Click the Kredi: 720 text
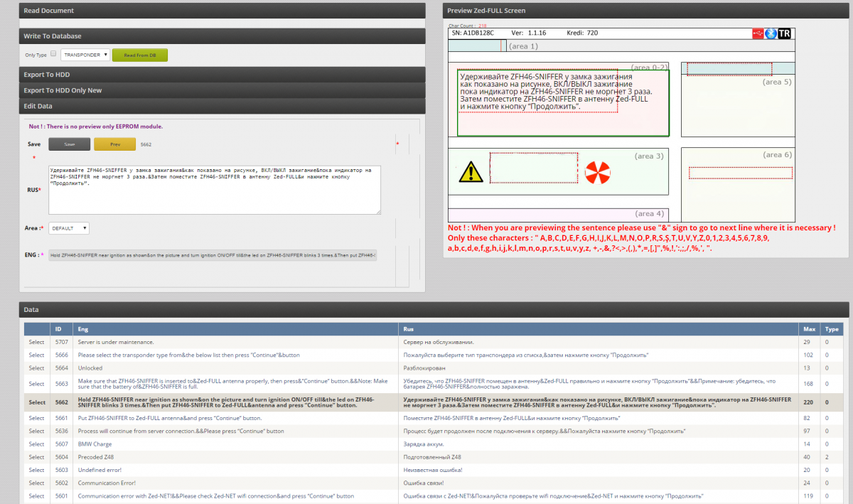This screenshot has width=853, height=504. 582,33
